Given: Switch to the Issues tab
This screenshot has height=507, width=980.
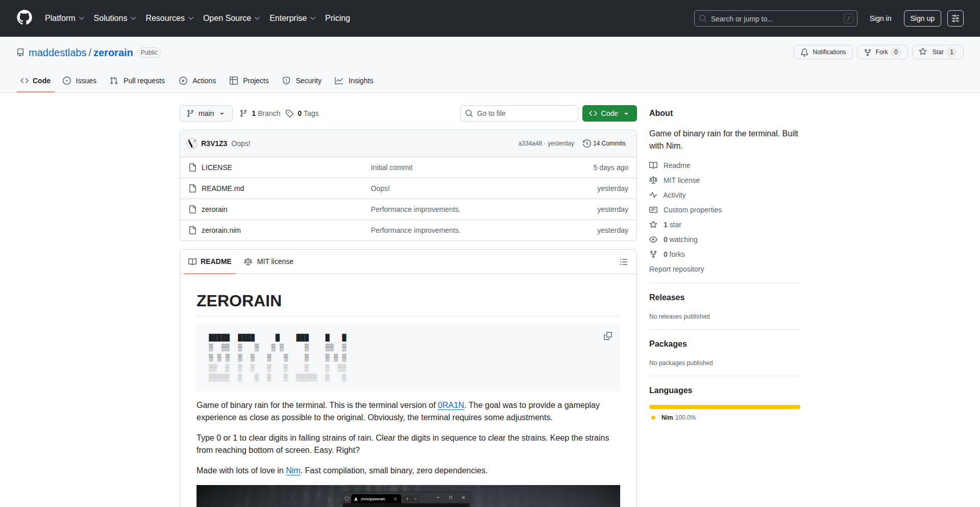Looking at the screenshot, I should (x=80, y=81).
